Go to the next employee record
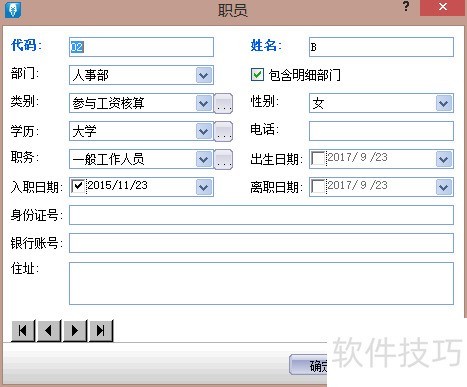The width and height of the screenshot is (467, 387). [75, 331]
